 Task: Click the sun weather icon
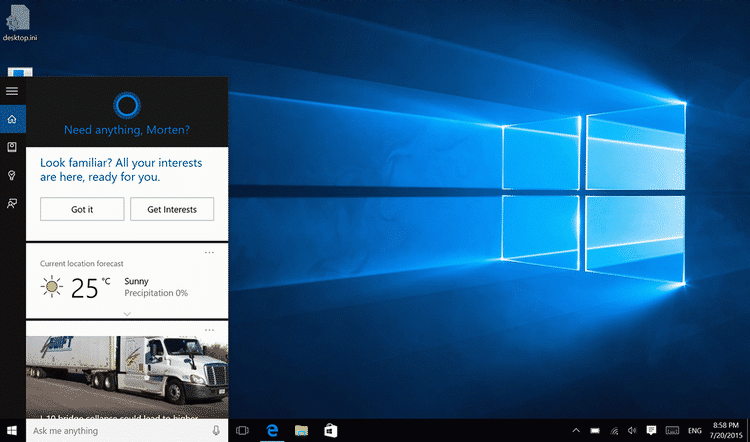click(x=51, y=287)
